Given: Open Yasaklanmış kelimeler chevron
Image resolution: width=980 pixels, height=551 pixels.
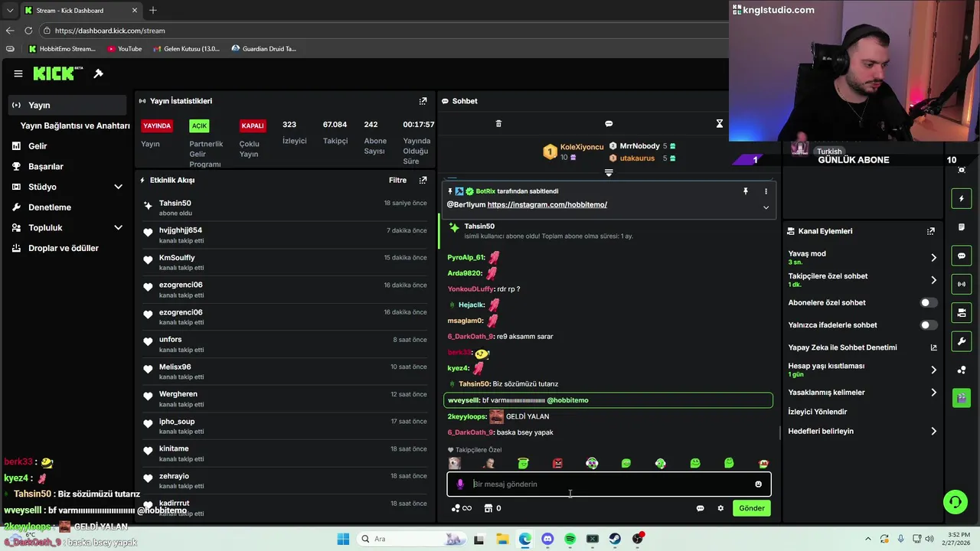Looking at the screenshot, I should tap(933, 393).
